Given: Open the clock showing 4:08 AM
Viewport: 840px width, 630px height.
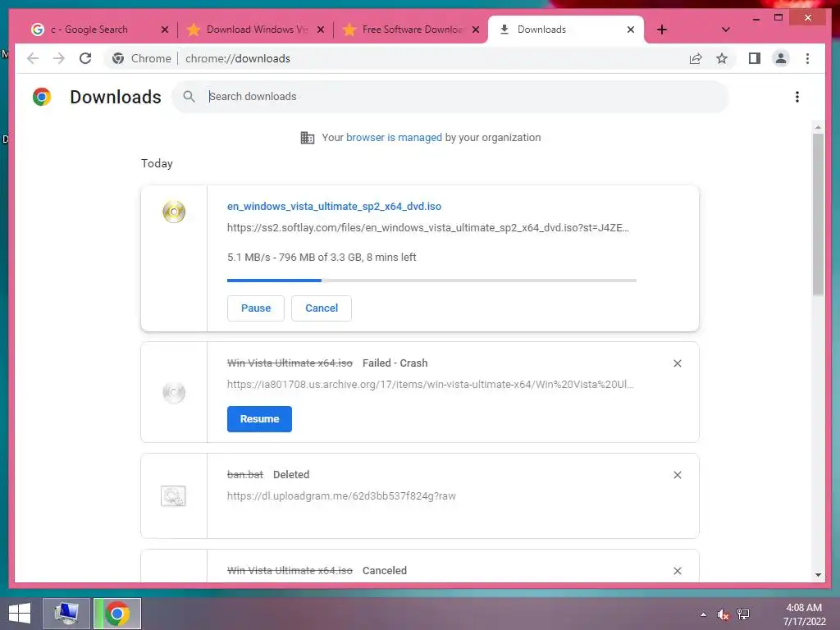Looking at the screenshot, I should [x=804, y=614].
